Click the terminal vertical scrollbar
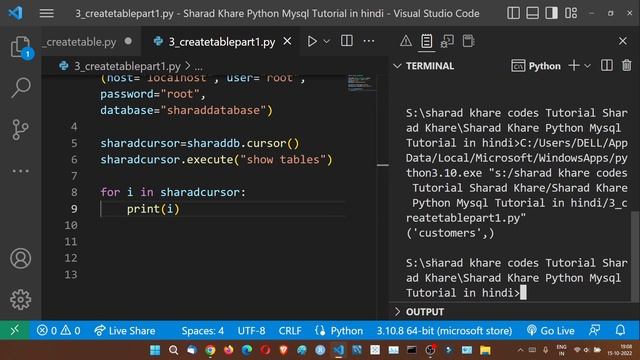The image size is (640, 360). click(635, 256)
